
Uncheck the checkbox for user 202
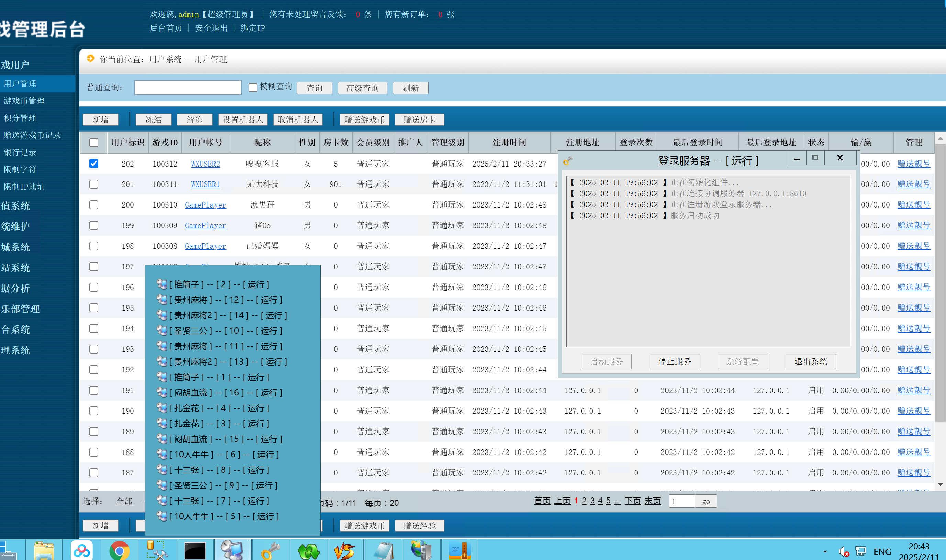[x=93, y=164]
